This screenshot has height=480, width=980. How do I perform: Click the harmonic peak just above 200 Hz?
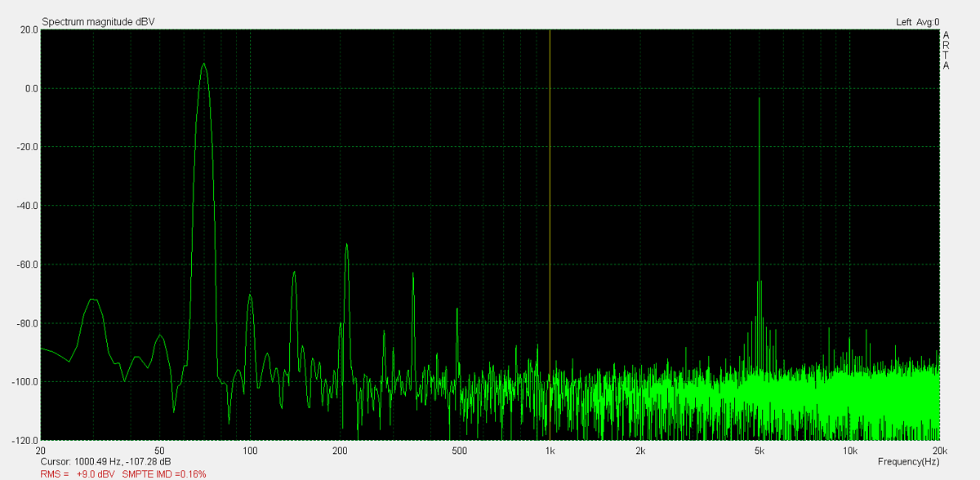pos(347,247)
